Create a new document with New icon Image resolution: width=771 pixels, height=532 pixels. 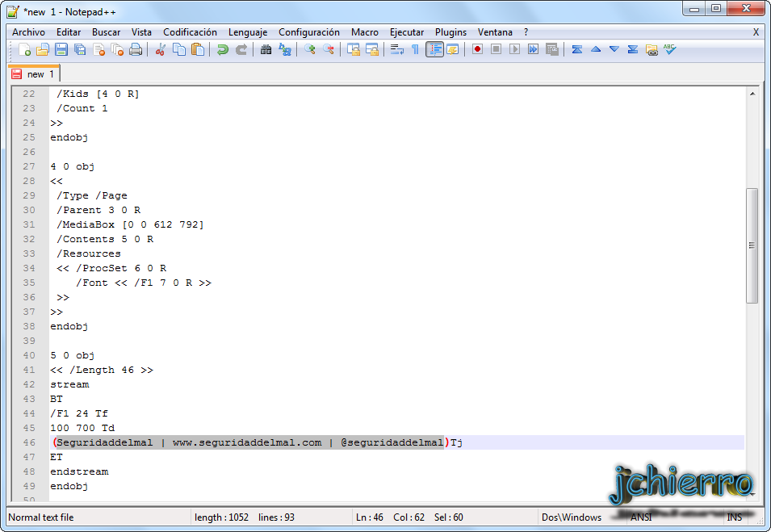pos(24,49)
